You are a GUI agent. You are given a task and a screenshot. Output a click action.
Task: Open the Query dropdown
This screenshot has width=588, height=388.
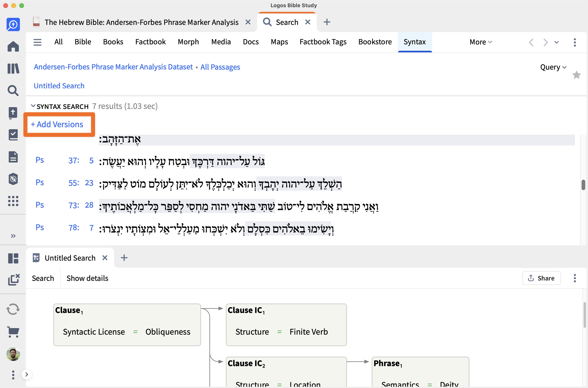[553, 67]
